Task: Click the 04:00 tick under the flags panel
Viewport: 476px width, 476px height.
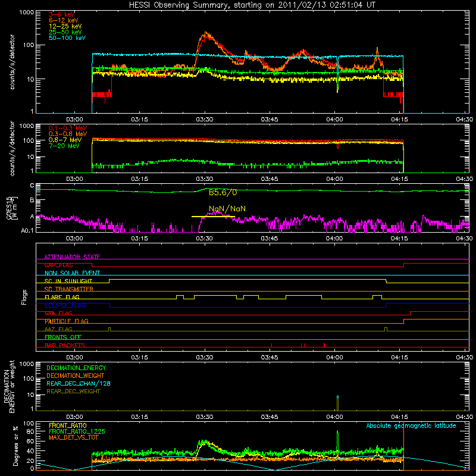Action: coord(334,358)
